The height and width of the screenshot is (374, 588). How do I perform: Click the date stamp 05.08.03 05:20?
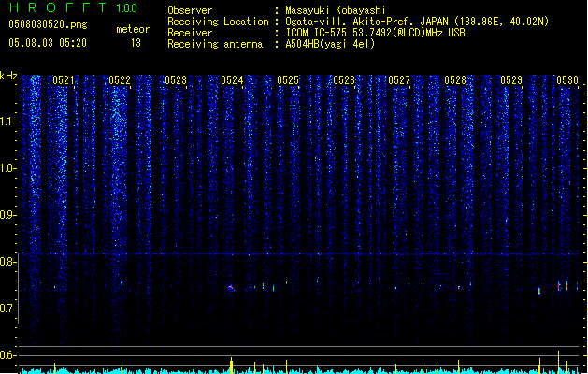48,43
